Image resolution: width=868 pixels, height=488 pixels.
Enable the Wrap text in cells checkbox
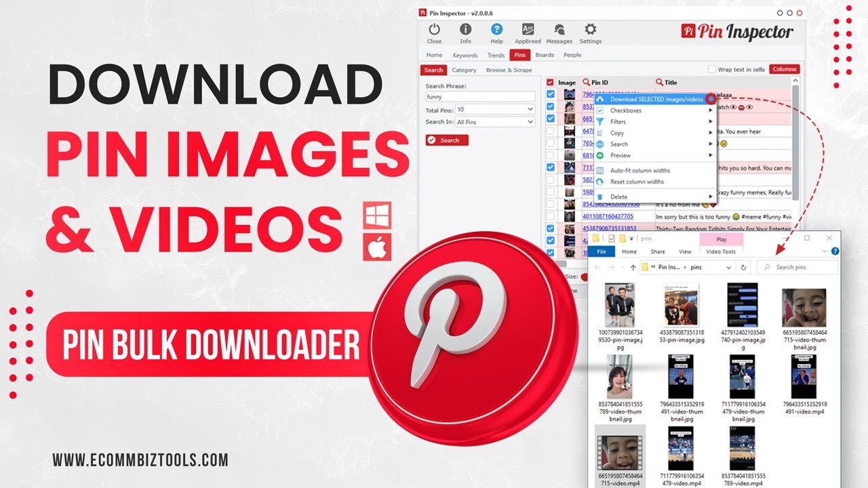click(712, 69)
